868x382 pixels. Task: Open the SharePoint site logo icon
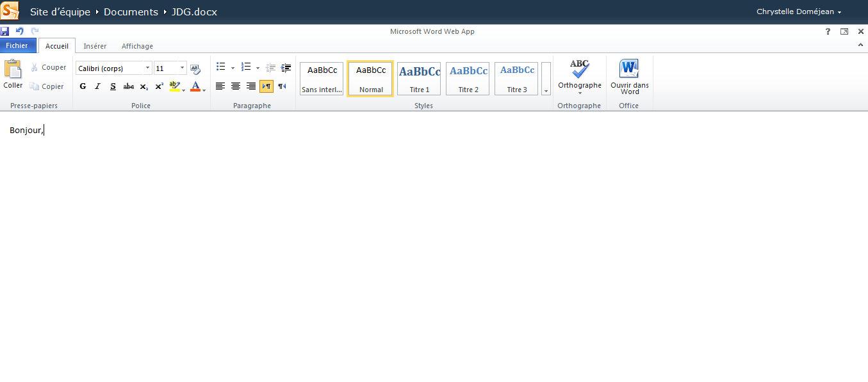[x=10, y=12]
